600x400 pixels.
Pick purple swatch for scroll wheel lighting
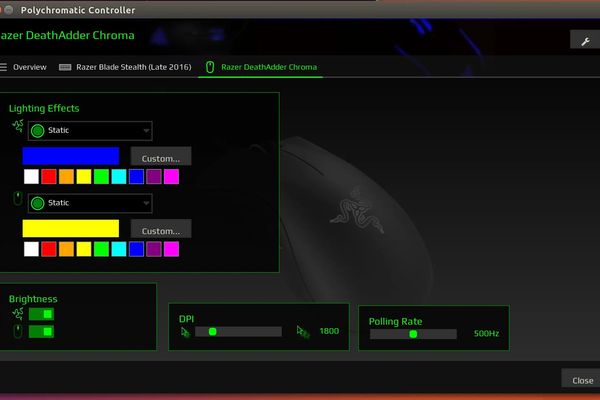point(154,249)
